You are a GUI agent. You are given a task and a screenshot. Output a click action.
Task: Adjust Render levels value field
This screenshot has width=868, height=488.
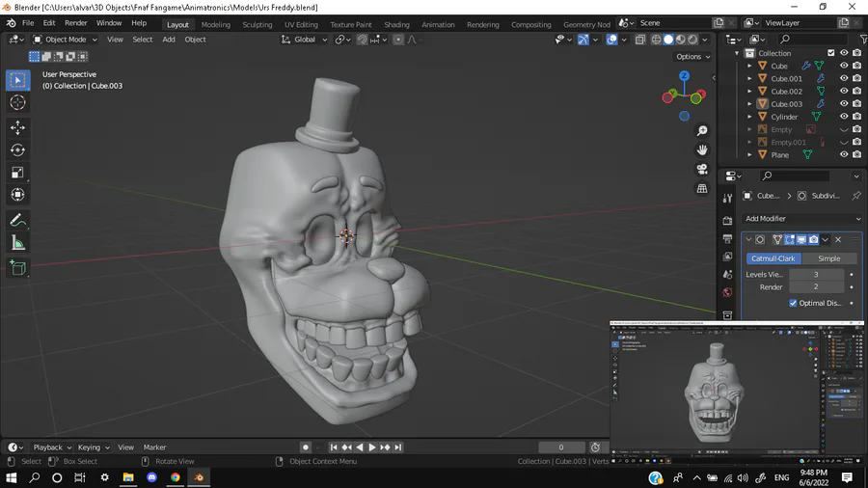(x=816, y=286)
